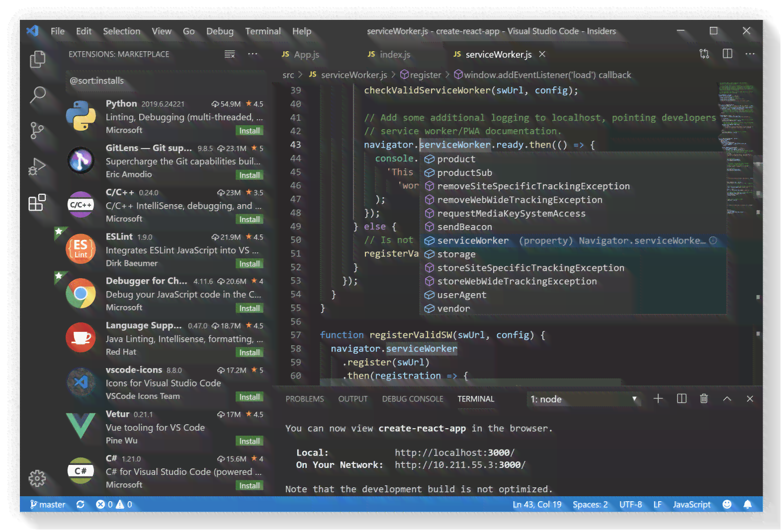Install the ESLint extension
This screenshot has height=532, width=783.
pos(250,264)
